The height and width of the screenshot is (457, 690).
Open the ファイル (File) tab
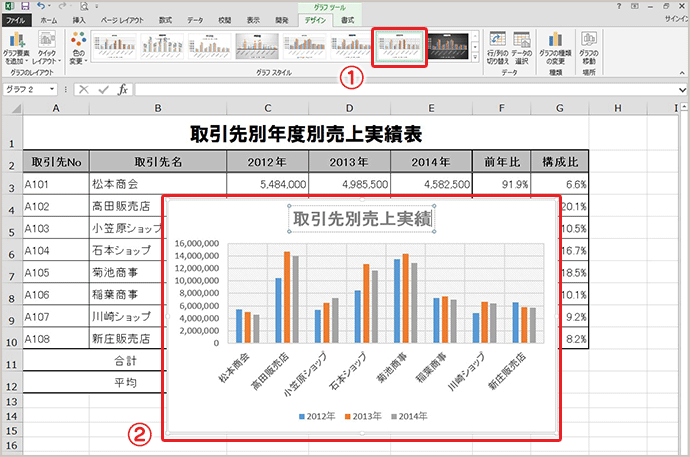point(15,19)
